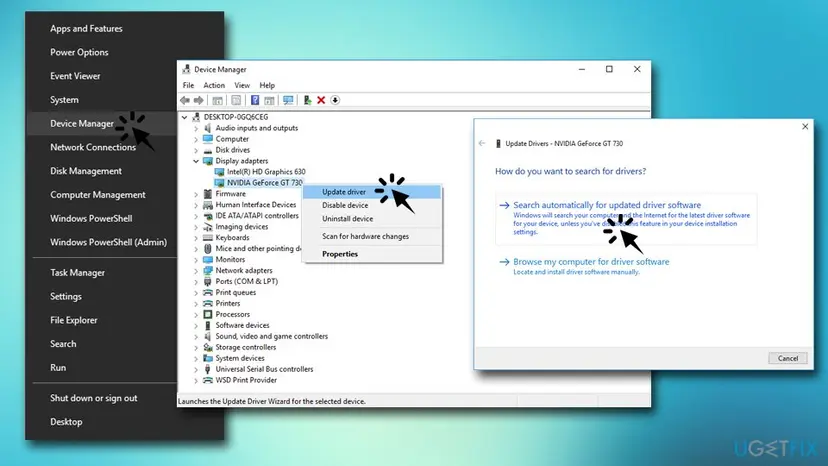Click the status bar text 'Launches the Update Driver Wizard'
The width and height of the screenshot is (828, 466).
[x=271, y=402]
